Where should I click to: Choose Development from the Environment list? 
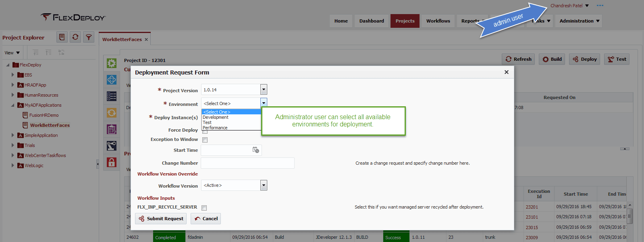click(x=231, y=117)
